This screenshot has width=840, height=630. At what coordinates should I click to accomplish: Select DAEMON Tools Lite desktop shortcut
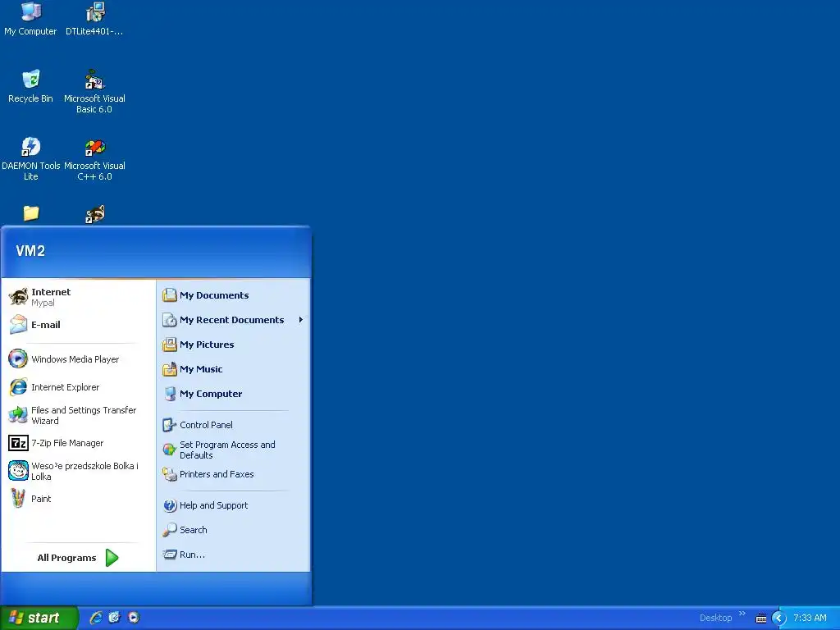pos(30,159)
